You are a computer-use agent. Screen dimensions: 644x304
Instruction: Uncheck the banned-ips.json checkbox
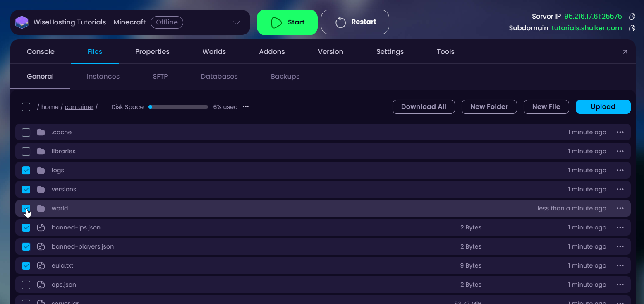(x=26, y=227)
